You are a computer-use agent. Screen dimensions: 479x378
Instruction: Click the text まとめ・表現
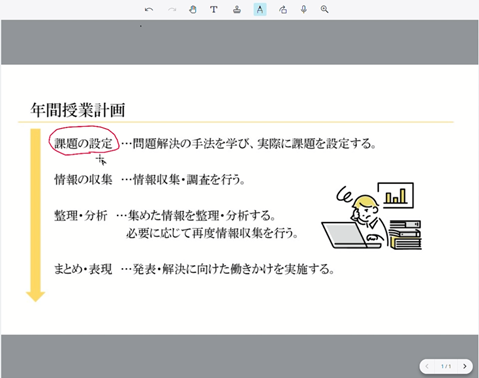point(83,269)
